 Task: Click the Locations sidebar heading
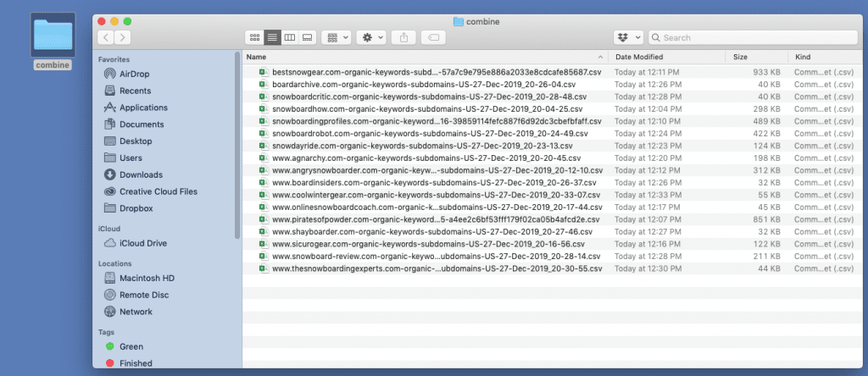(x=114, y=263)
